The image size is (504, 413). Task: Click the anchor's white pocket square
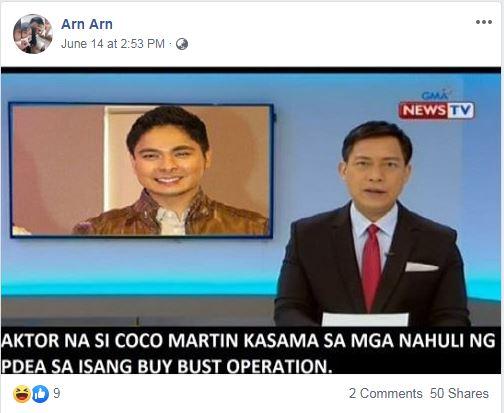click(x=421, y=267)
